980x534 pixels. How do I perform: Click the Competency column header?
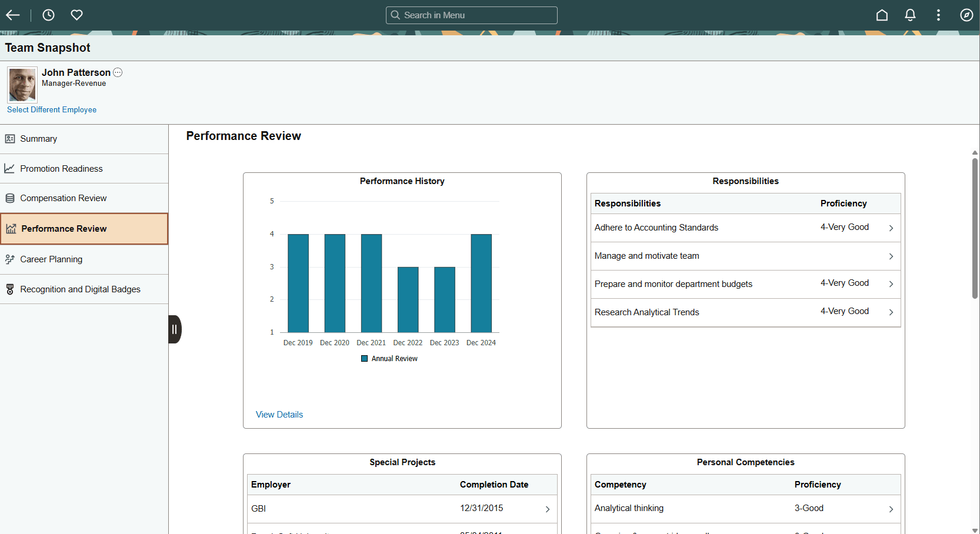[x=621, y=485]
